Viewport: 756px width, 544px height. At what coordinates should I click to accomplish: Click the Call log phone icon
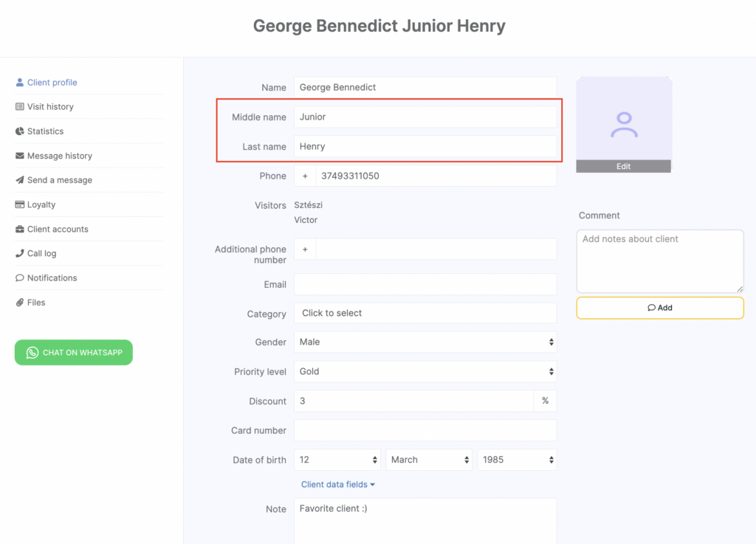click(20, 254)
